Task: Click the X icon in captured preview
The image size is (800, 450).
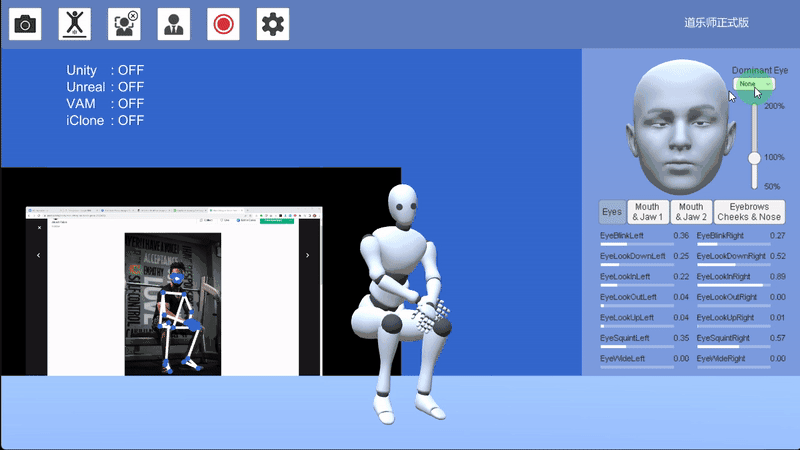Action: tap(39, 228)
